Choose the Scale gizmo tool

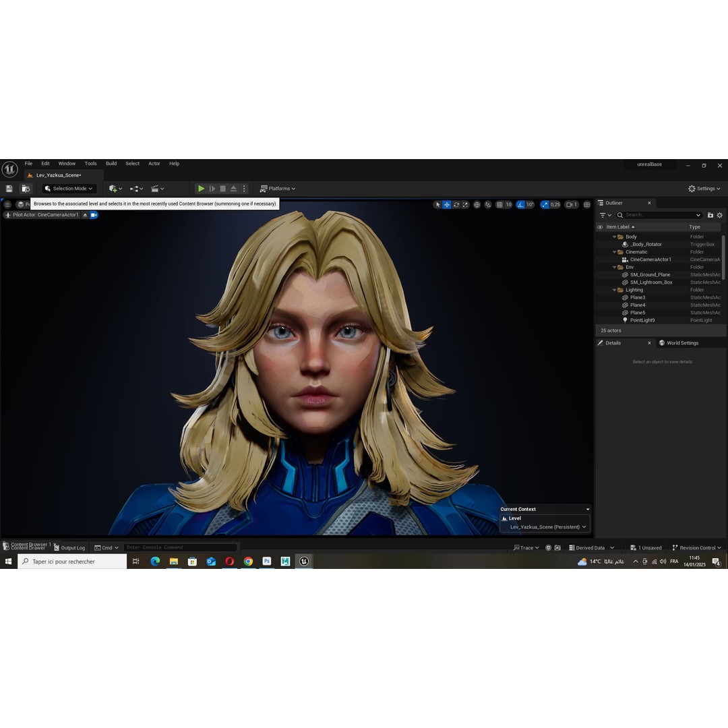point(465,205)
